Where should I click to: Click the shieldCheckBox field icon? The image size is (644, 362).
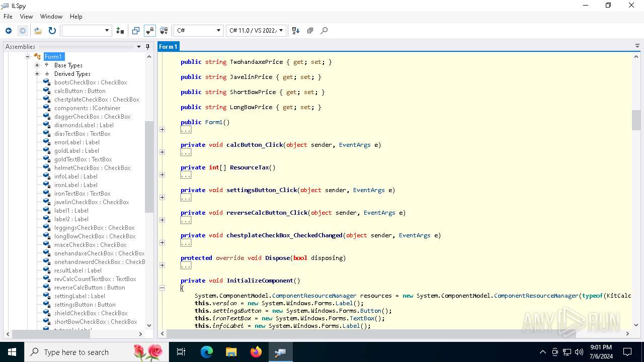pyautogui.click(x=47, y=313)
